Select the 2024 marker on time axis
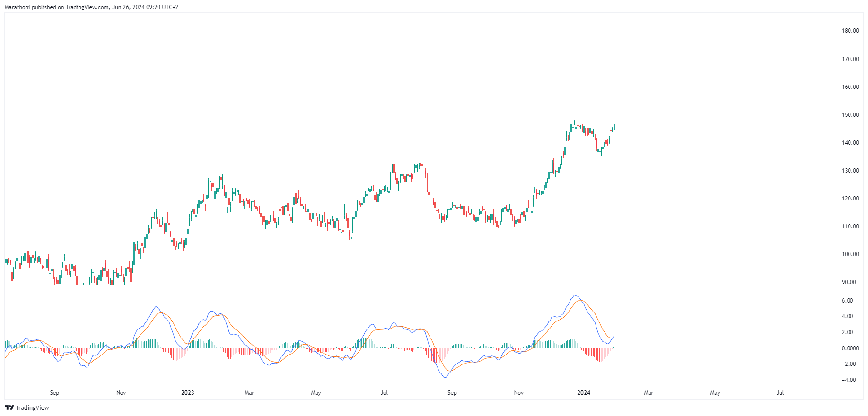The height and width of the screenshot is (416, 868). point(584,393)
